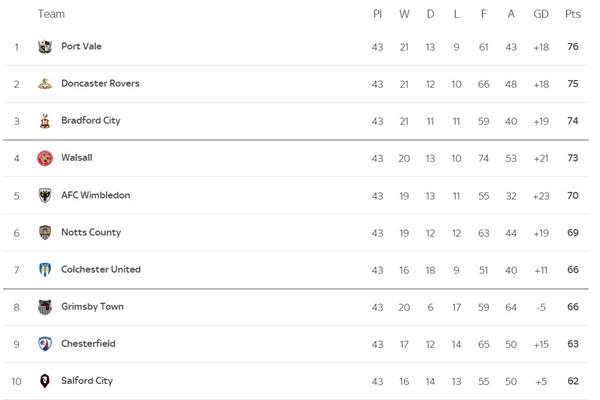Click Walsall's 73 points value
This screenshot has height=400, width=600.
[x=573, y=158]
